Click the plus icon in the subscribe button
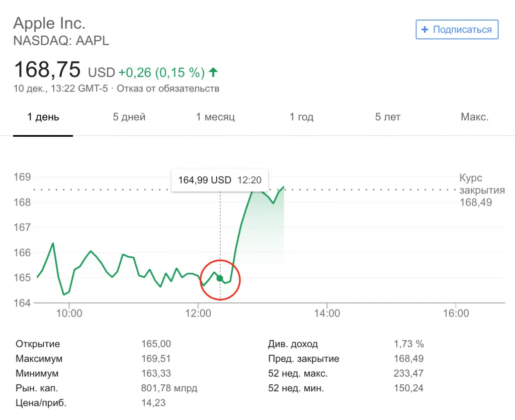 coord(424,30)
